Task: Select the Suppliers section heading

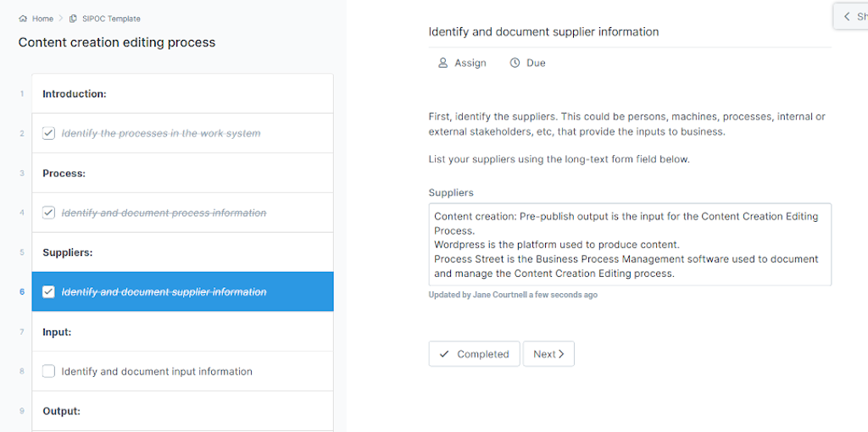Action: pos(68,252)
